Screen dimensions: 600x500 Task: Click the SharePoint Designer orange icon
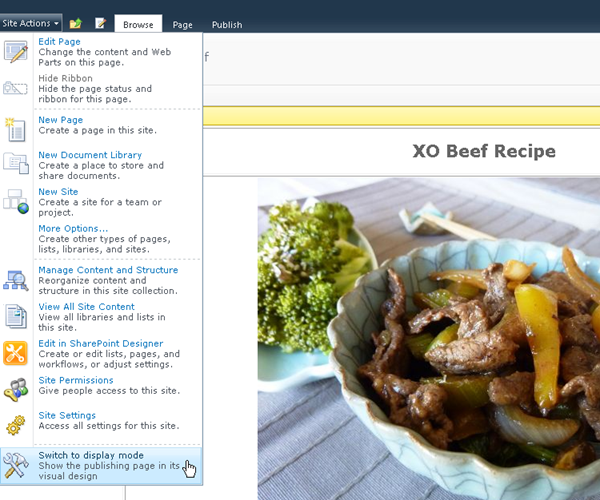pos(15,353)
